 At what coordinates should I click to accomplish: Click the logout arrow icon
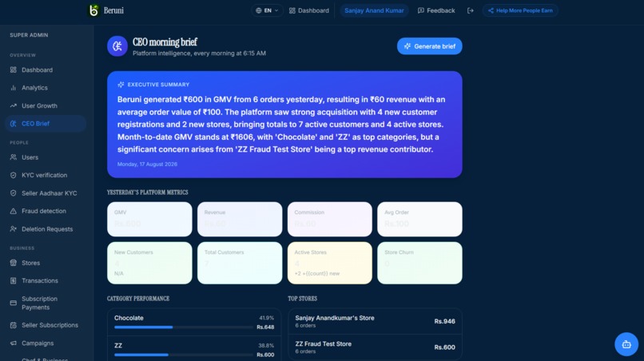(x=471, y=10)
